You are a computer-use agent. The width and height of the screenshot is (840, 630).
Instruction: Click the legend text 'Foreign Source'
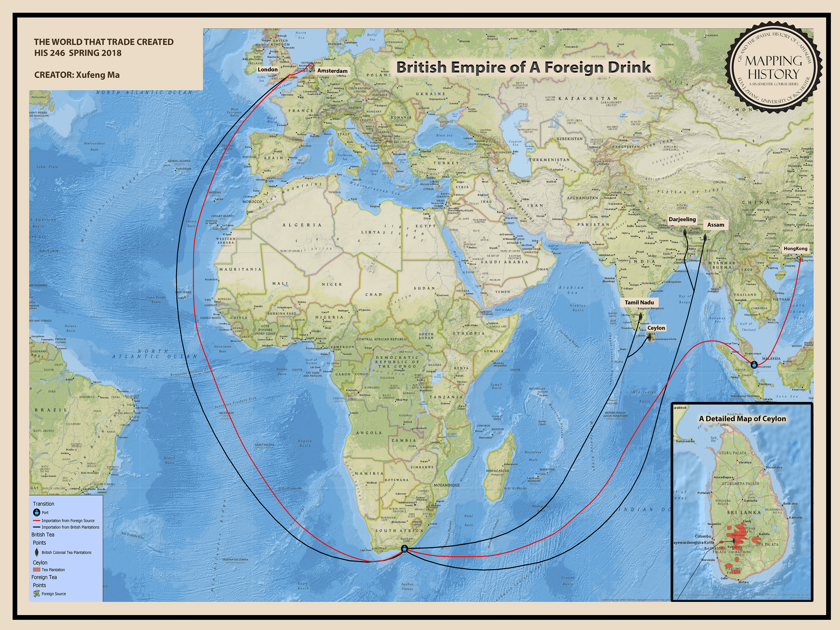coord(54,594)
